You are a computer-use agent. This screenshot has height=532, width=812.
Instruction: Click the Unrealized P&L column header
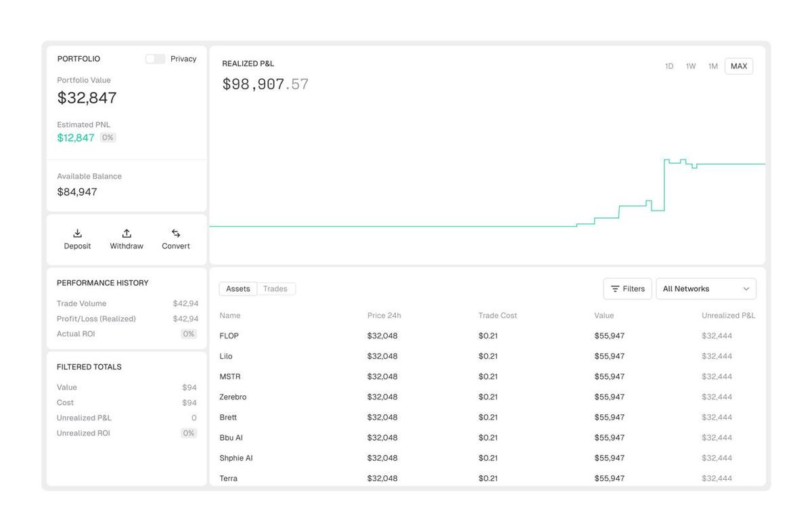point(728,315)
